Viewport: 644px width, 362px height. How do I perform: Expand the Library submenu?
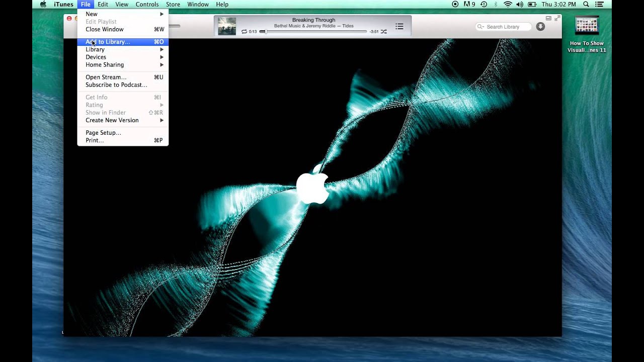123,49
